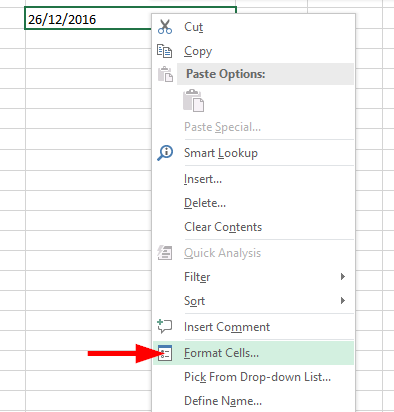
Task: Open Format Cells… dialog
Action: [253, 353]
